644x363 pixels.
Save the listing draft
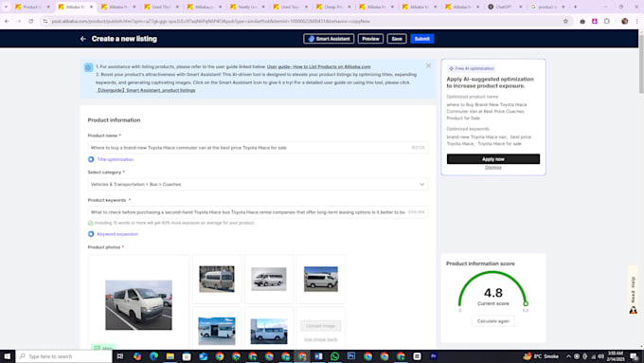tap(397, 39)
